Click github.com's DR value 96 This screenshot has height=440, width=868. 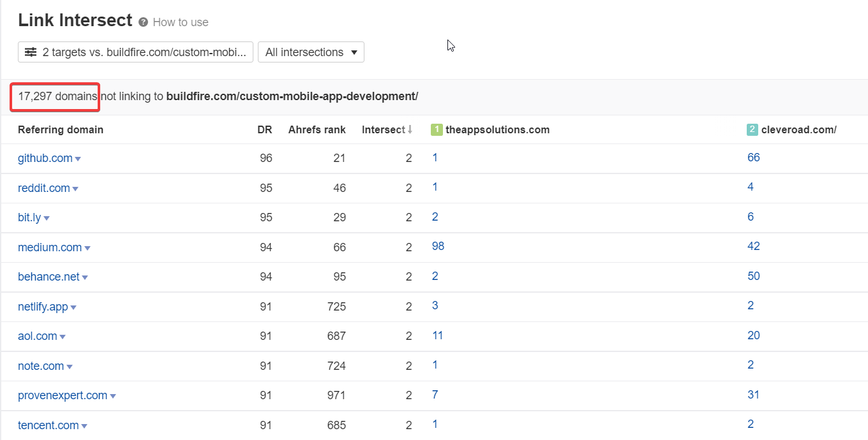pyautogui.click(x=266, y=158)
